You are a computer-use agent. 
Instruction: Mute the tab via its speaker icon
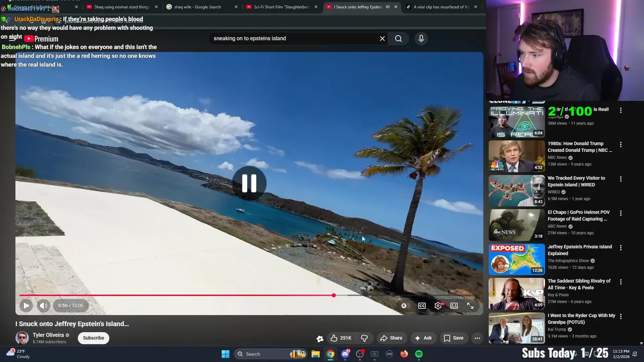coord(387,7)
